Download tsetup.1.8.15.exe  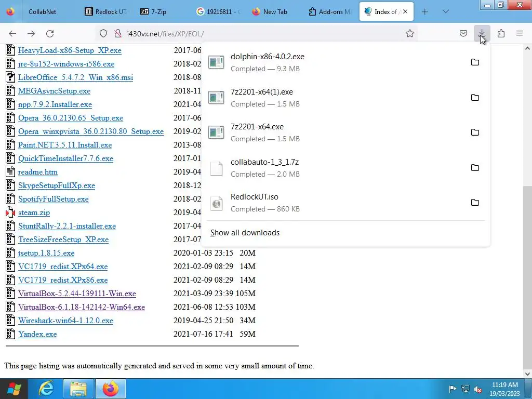point(46,253)
